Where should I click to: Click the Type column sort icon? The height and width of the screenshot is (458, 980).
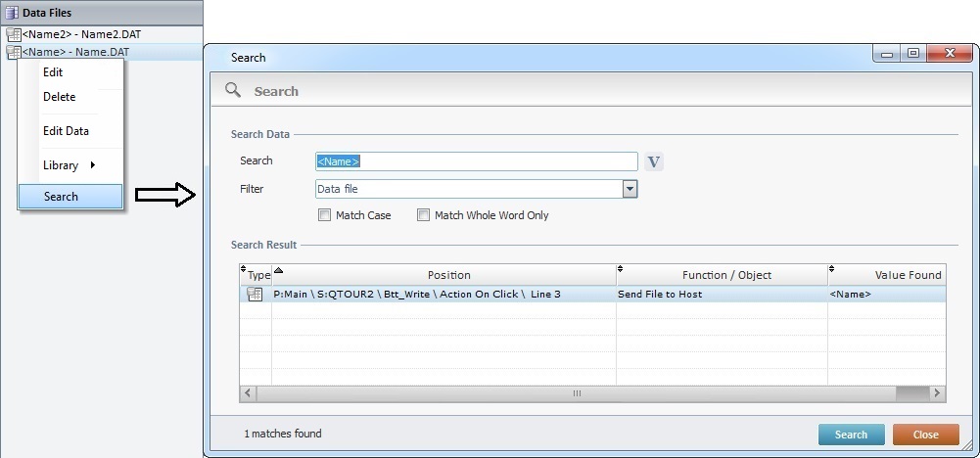tap(244, 269)
